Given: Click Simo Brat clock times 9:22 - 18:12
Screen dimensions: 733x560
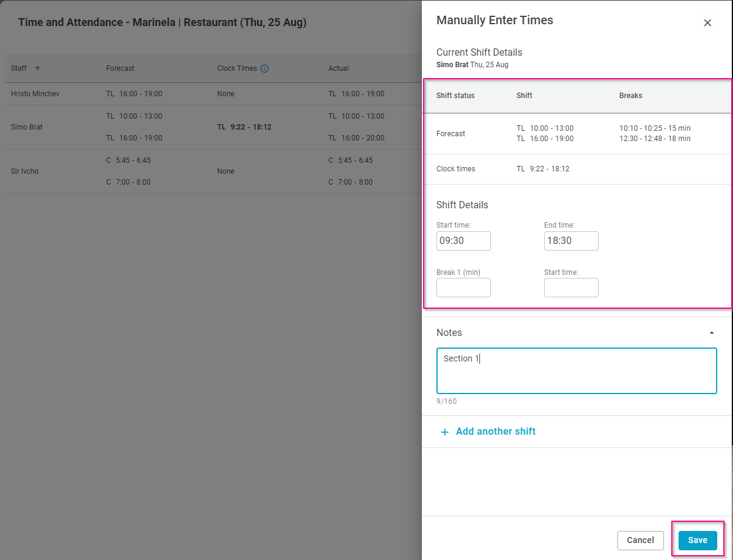Looking at the screenshot, I should 245,127.
